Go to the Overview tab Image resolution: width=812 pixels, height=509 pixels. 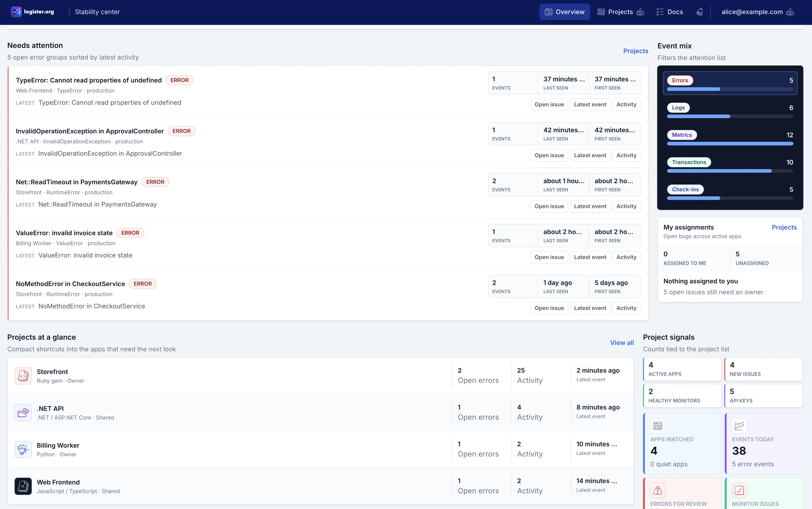565,12
